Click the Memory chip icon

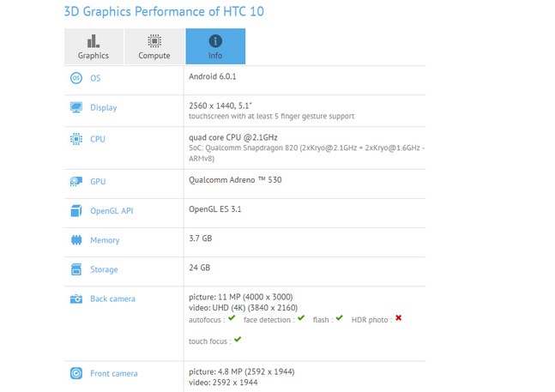tap(76, 240)
